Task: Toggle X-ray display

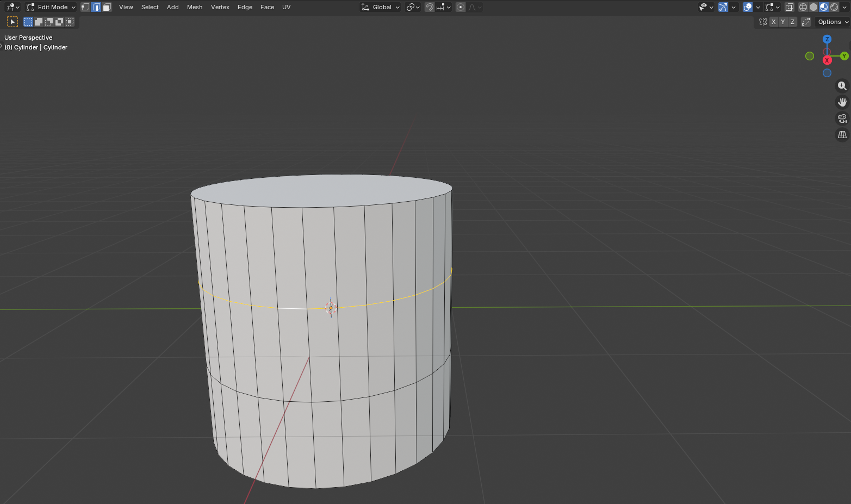Action: [x=789, y=7]
